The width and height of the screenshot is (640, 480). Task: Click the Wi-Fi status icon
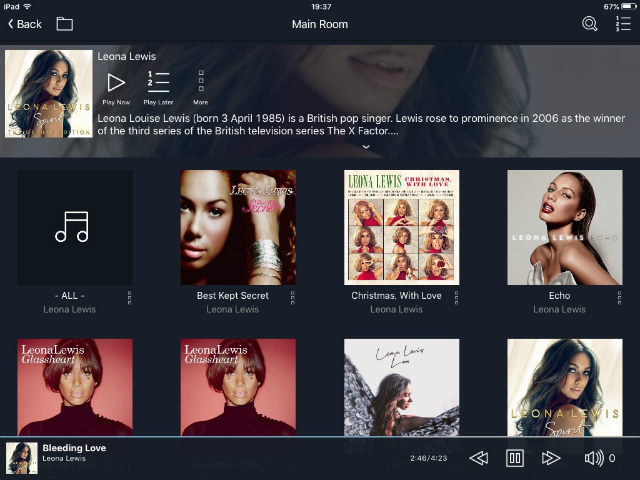[x=27, y=6]
